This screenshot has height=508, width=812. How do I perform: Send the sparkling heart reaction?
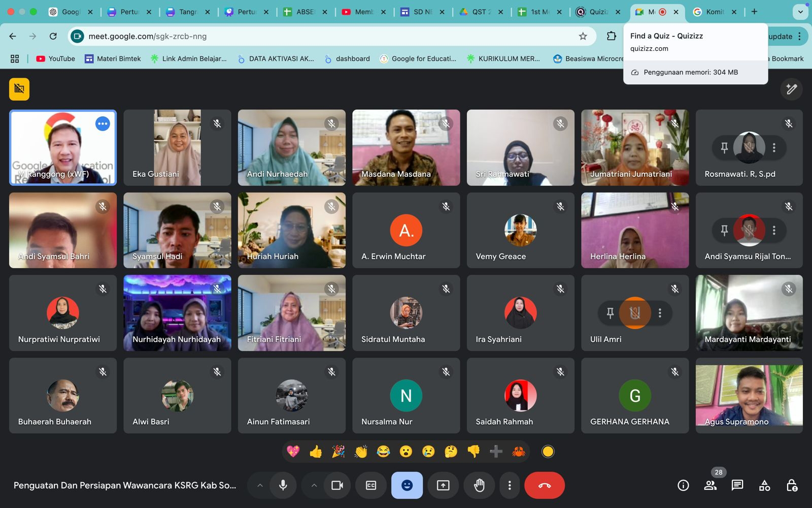[x=293, y=451]
